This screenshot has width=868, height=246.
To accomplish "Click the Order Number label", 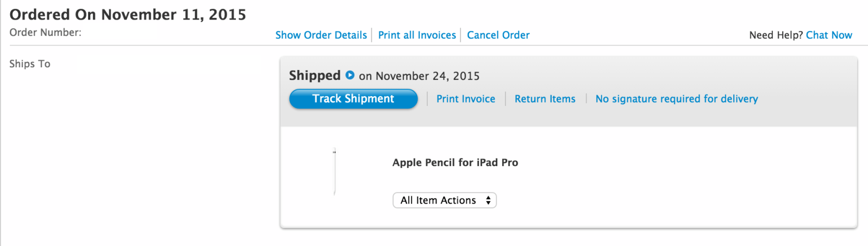I will tap(46, 33).
